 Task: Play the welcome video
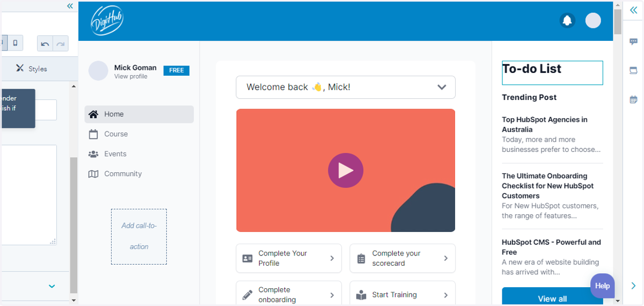(346, 170)
